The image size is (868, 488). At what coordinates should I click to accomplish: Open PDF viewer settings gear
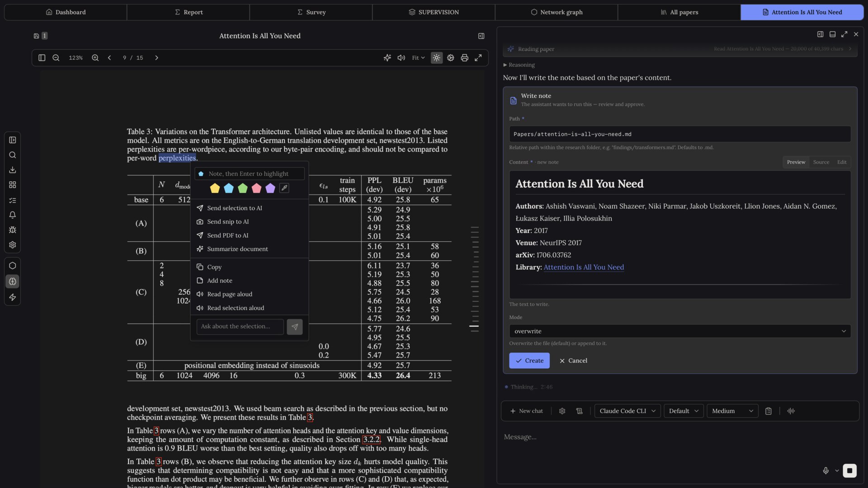click(451, 58)
